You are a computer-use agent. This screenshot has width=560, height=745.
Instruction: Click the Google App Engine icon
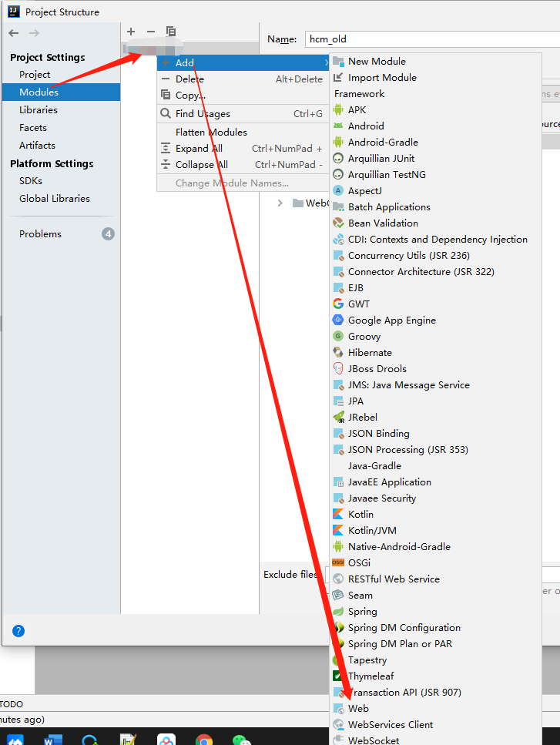[x=338, y=320]
